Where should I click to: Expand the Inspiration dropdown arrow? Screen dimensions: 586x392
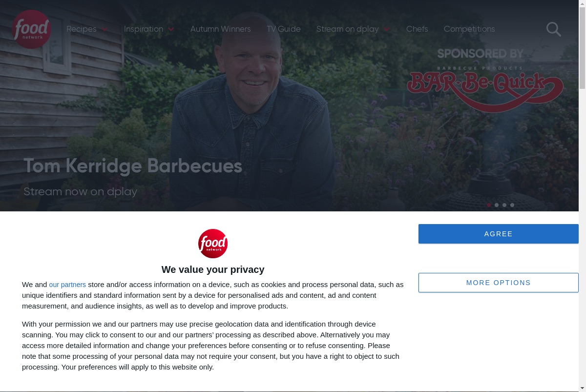click(171, 29)
